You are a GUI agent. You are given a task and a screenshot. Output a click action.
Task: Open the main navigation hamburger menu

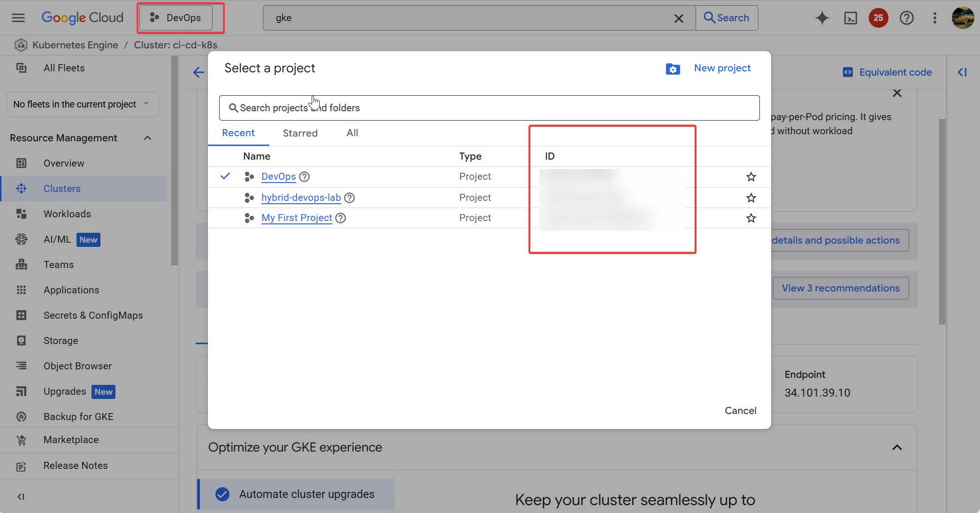point(18,18)
